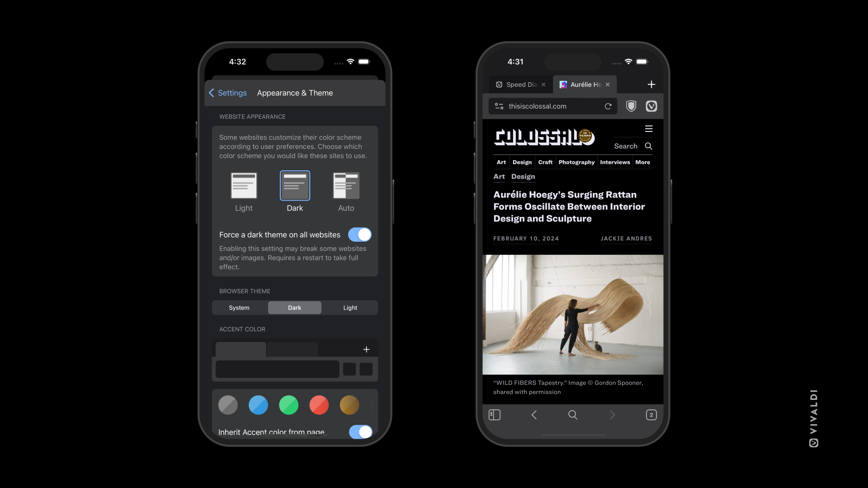This screenshot has height=488, width=868.
Task: Click the tab panel/sidebar toggle icon
Action: point(494,414)
